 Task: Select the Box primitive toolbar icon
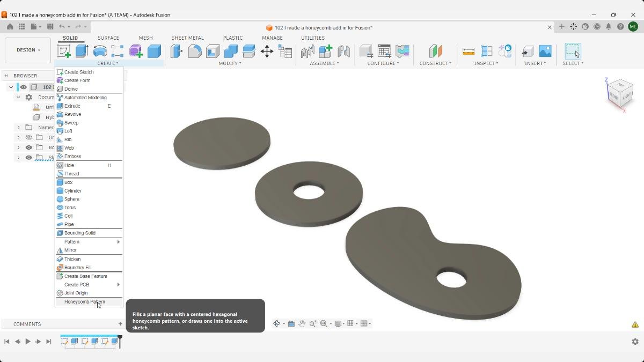pyautogui.click(x=154, y=51)
